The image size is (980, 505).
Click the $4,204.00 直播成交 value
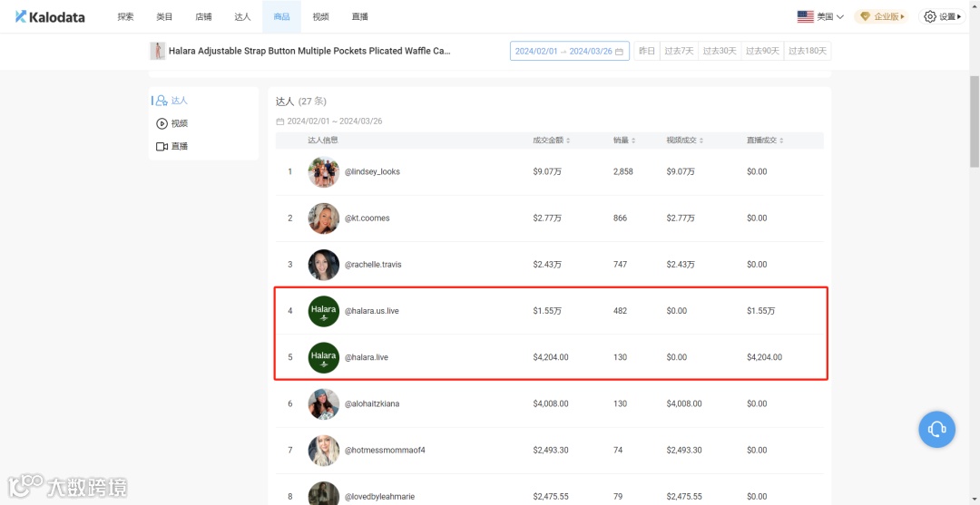764,357
